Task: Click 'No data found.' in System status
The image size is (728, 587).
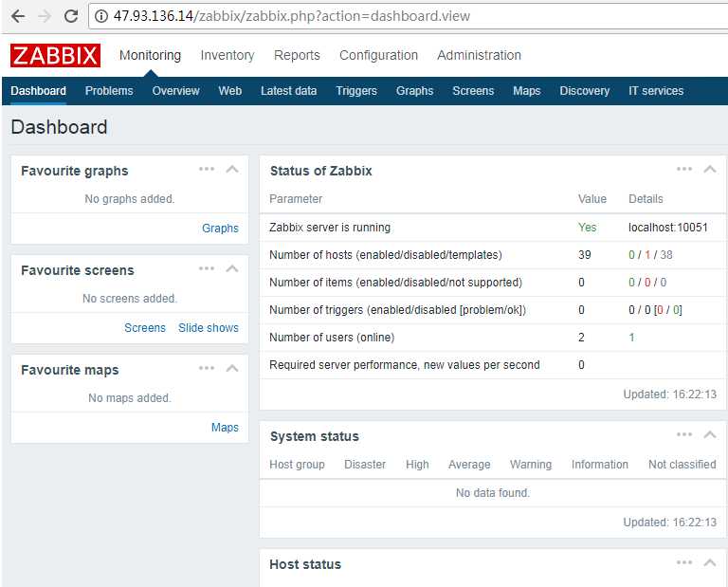Action: [493, 493]
